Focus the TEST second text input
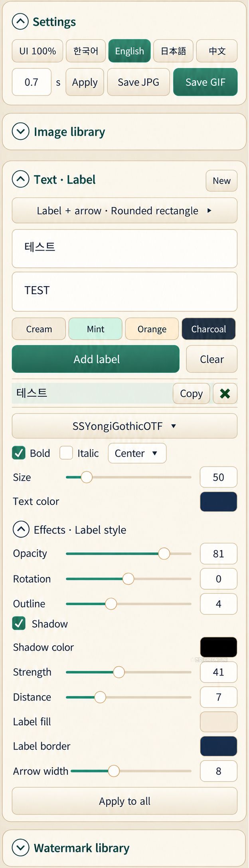The image size is (249, 868). pyautogui.click(x=125, y=292)
